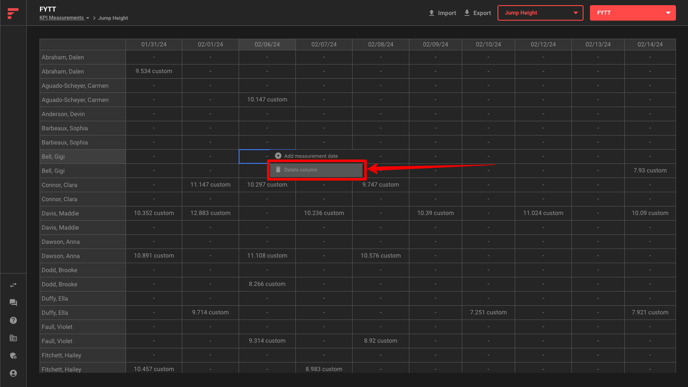688x387 pixels.
Task: Click the 10.297 custom cell
Action: pos(267,185)
